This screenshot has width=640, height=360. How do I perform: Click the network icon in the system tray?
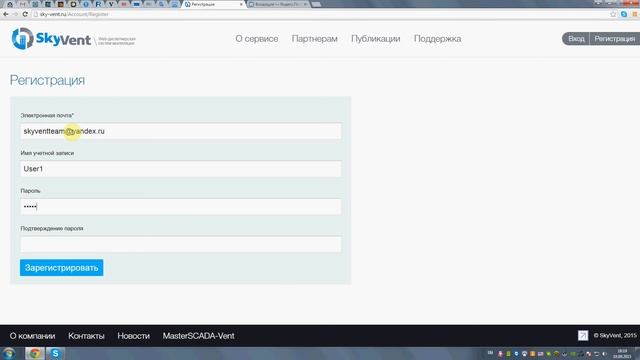(x=596, y=354)
